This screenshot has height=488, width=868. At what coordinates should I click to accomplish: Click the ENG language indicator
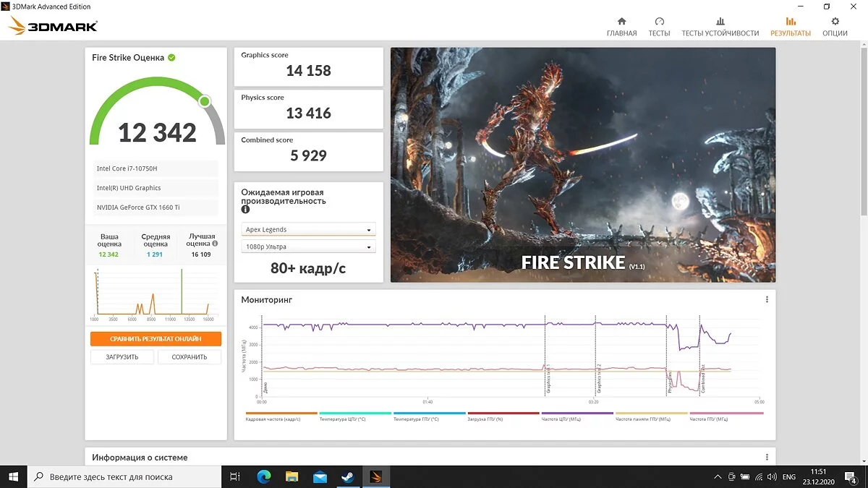[789, 476]
